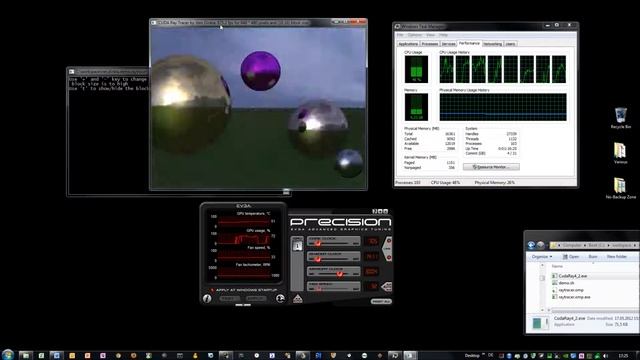This screenshot has width=640, height=360.
Task: Click New folder in Explorer
Action: [x=616, y=257]
